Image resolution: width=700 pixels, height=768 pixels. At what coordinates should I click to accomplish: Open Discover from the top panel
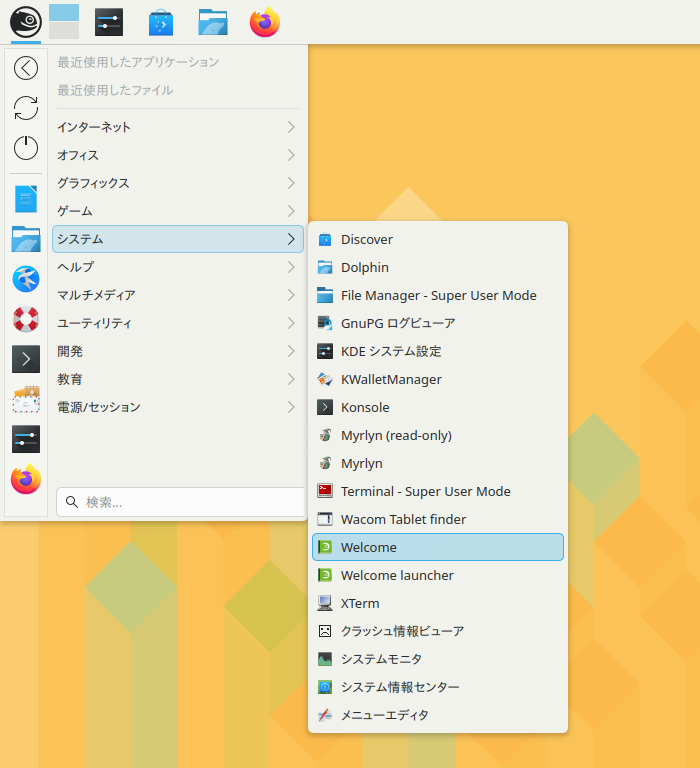tap(161, 23)
